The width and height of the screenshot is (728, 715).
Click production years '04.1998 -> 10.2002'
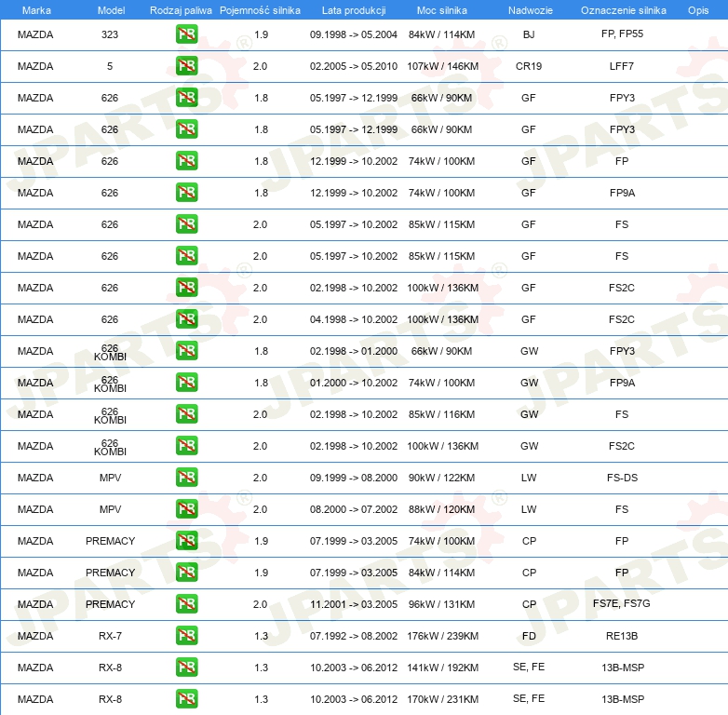pos(354,319)
